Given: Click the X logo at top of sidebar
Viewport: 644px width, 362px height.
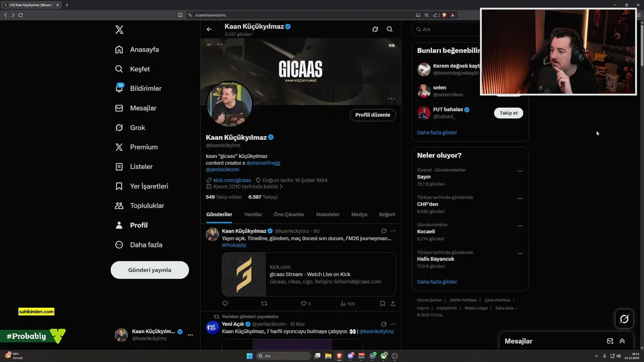Looking at the screenshot, I should 119,30.
